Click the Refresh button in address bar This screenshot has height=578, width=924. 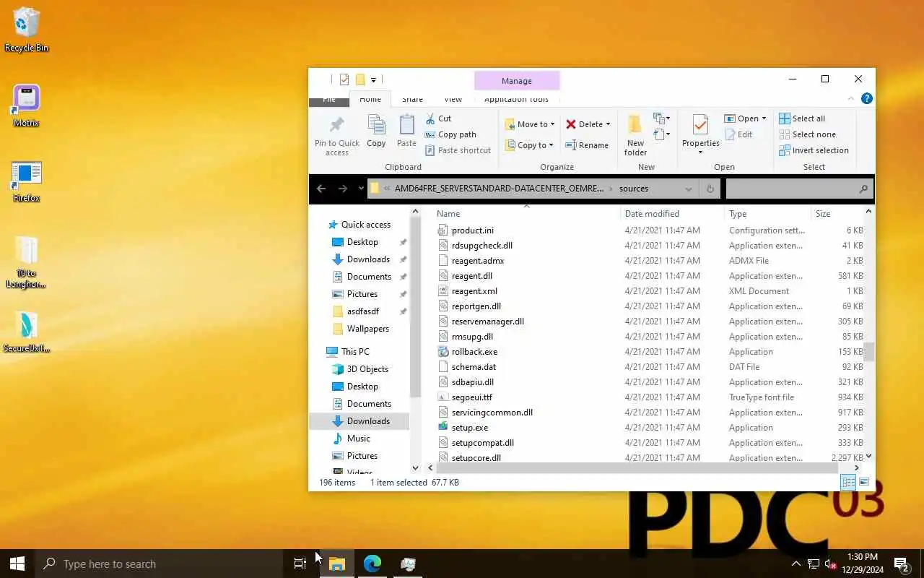point(710,189)
